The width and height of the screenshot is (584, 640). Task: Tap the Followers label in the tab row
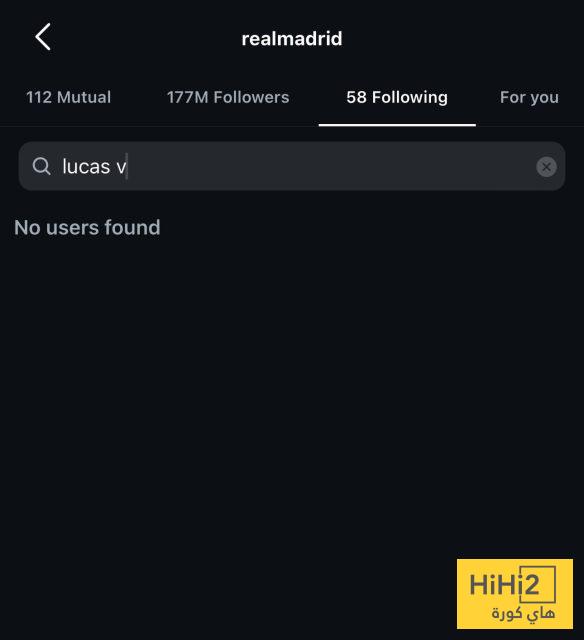pos(251,97)
